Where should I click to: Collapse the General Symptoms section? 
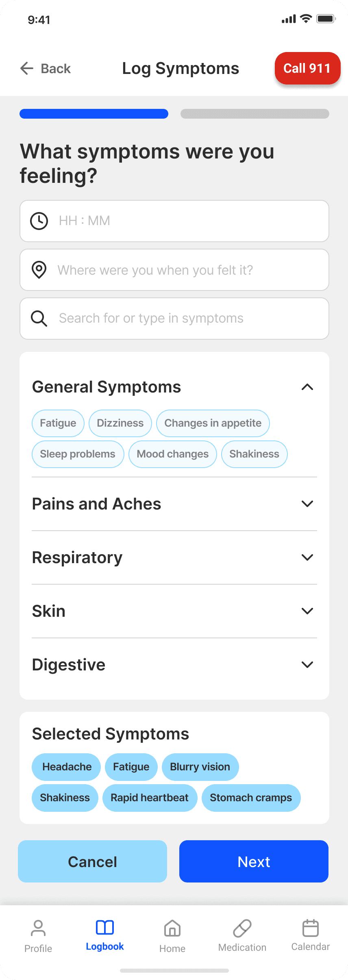(307, 387)
